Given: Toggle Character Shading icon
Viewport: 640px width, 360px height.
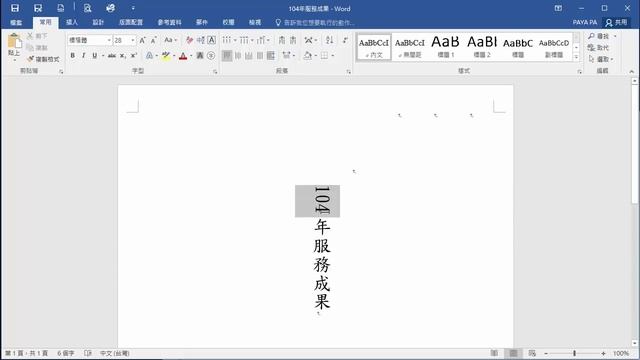Looking at the screenshot, I should click(200, 56).
